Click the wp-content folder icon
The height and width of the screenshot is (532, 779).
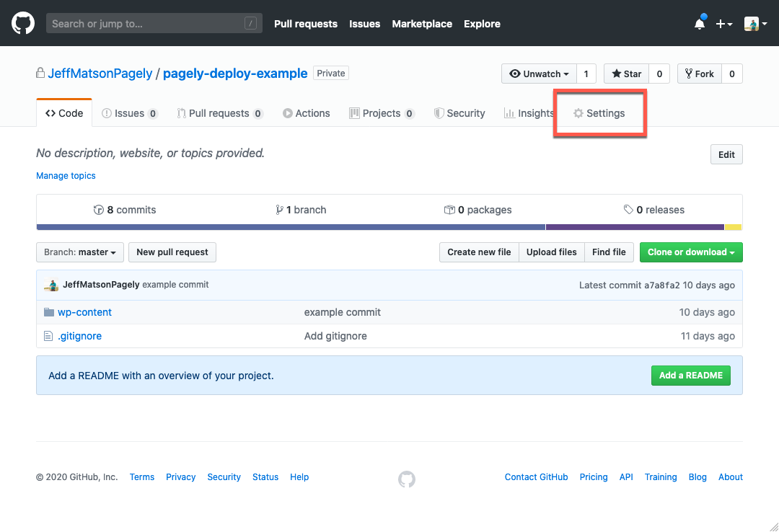(x=49, y=312)
